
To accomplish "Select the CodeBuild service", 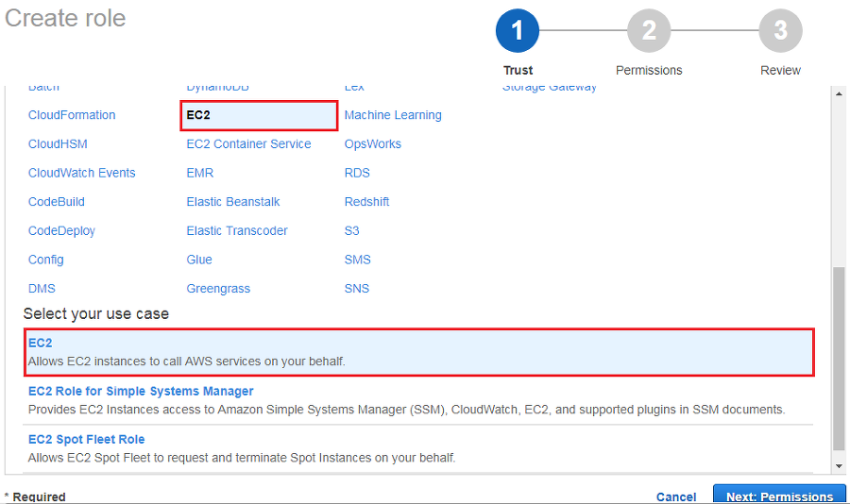I will [57, 202].
